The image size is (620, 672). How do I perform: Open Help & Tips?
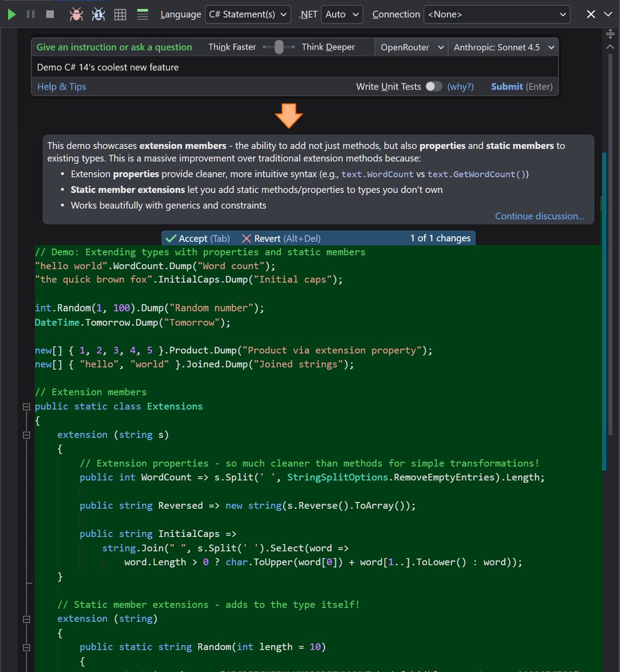[x=61, y=87]
